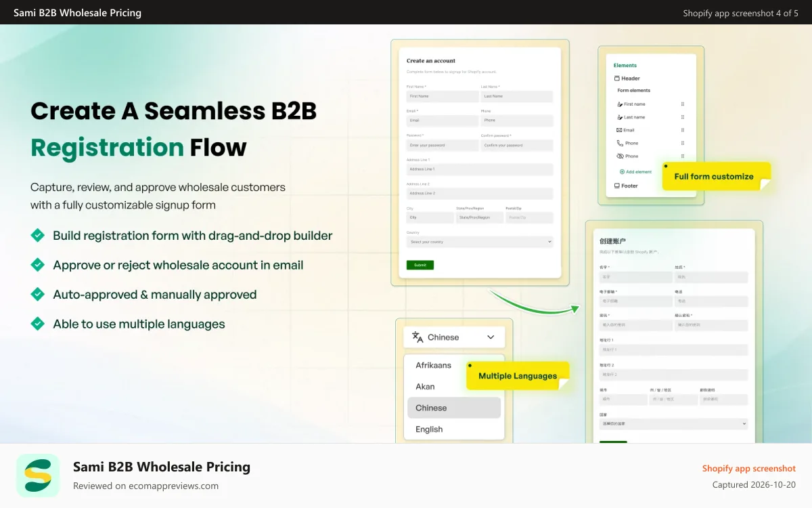Click the Multiple Languages yellow label
The width and height of the screenshot is (812, 508).
pyautogui.click(x=518, y=376)
